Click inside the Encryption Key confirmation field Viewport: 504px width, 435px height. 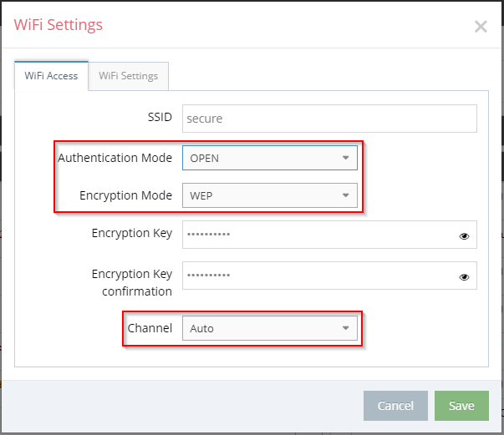(x=329, y=276)
